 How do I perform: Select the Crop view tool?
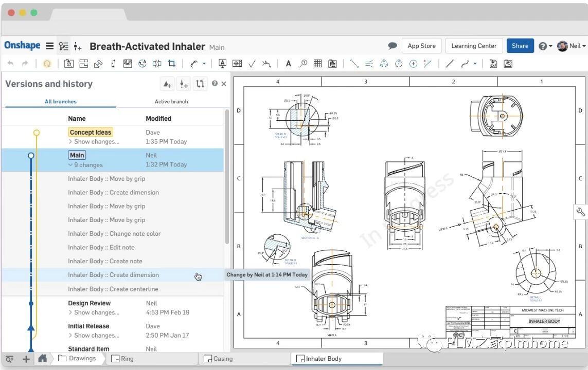172,64
